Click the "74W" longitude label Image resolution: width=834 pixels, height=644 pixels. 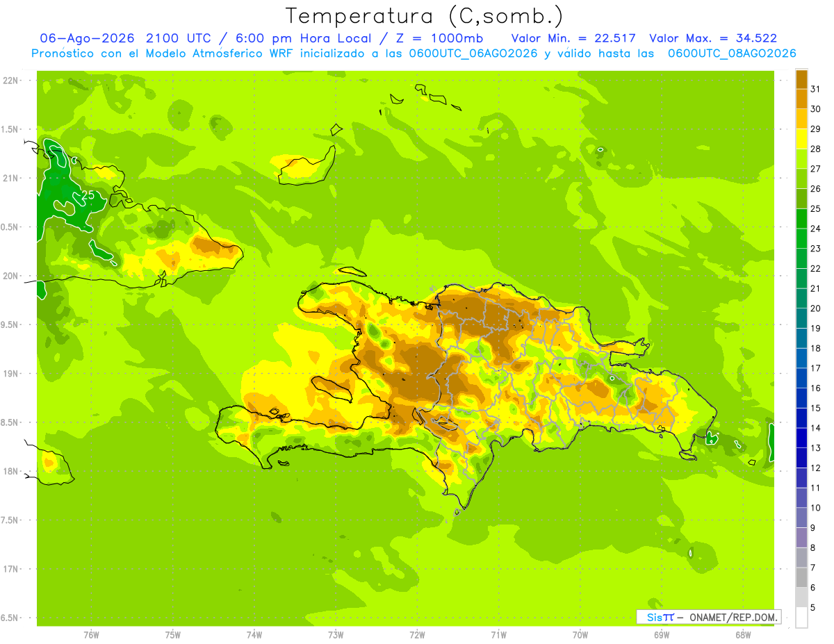click(254, 634)
